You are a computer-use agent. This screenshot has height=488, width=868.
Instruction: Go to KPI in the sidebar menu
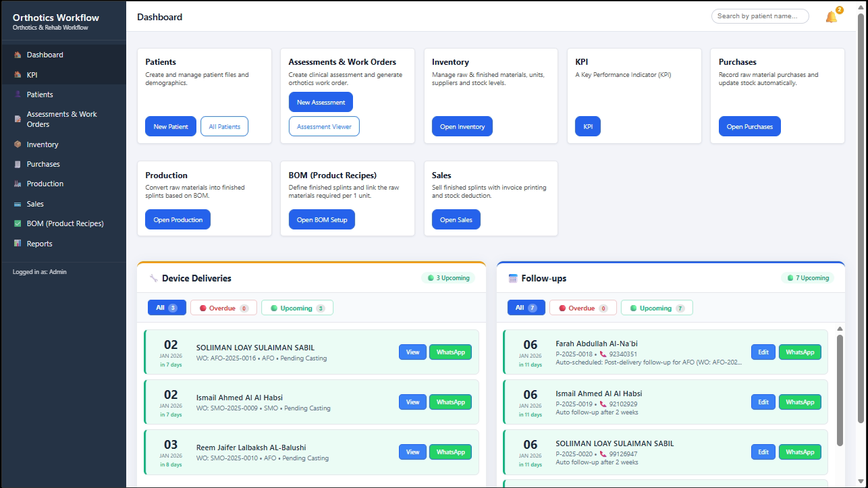pyautogui.click(x=32, y=75)
